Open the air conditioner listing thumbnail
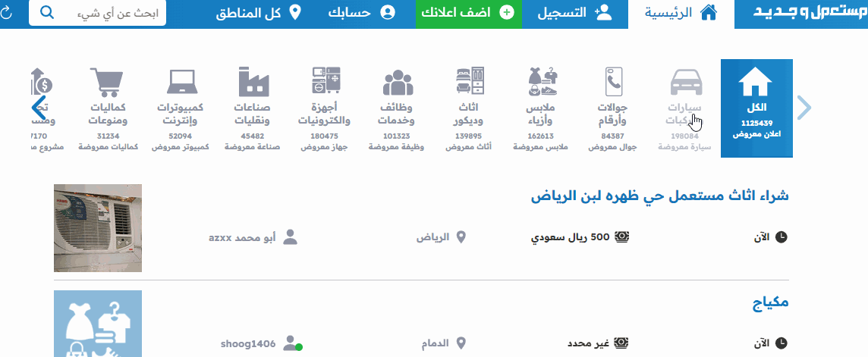Viewport: 868px width, 357px height. (x=98, y=227)
